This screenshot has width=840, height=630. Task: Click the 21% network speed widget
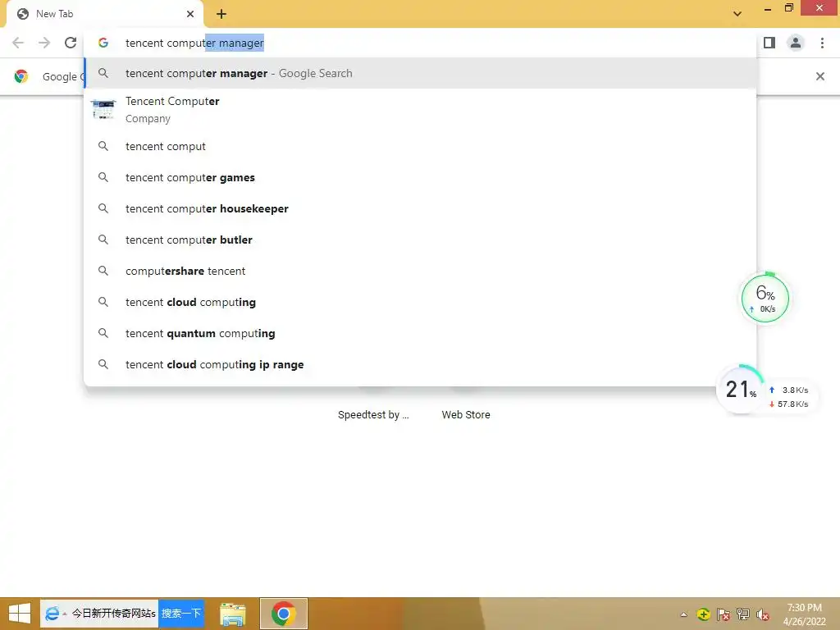[766, 390]
